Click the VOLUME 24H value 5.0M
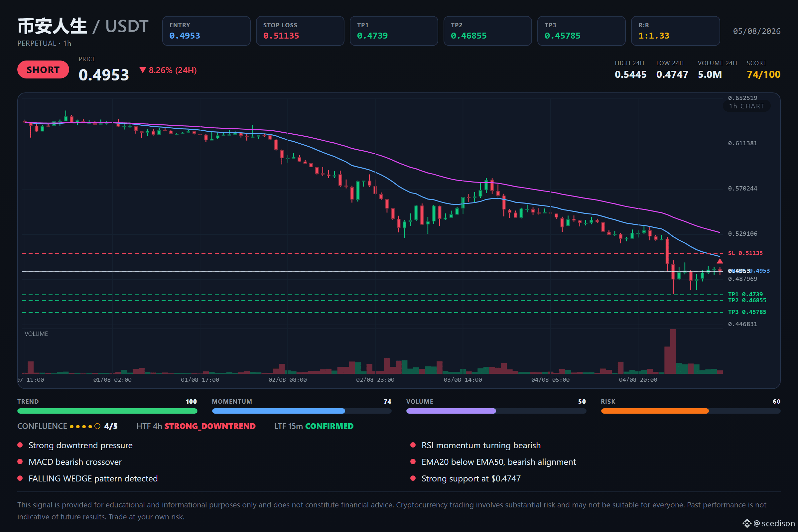The width and height of the screenshot is (798, 532). pyautogui.click(x=710, y=74)
